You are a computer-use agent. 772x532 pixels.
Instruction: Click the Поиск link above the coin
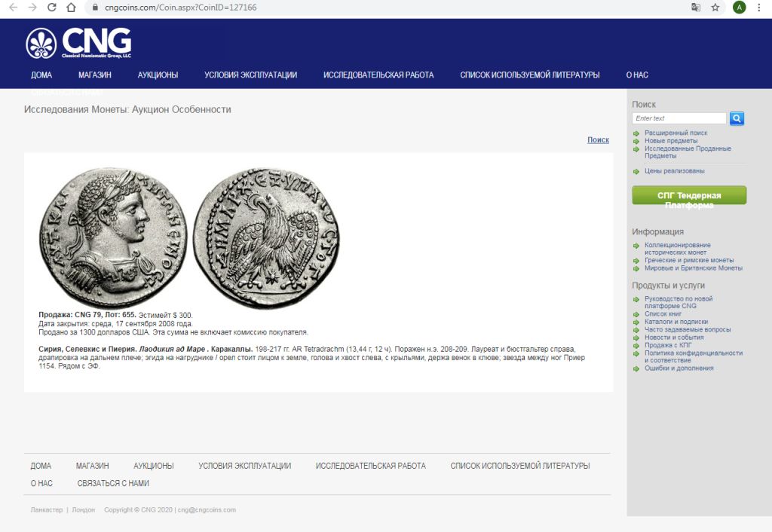click(598, 139)
